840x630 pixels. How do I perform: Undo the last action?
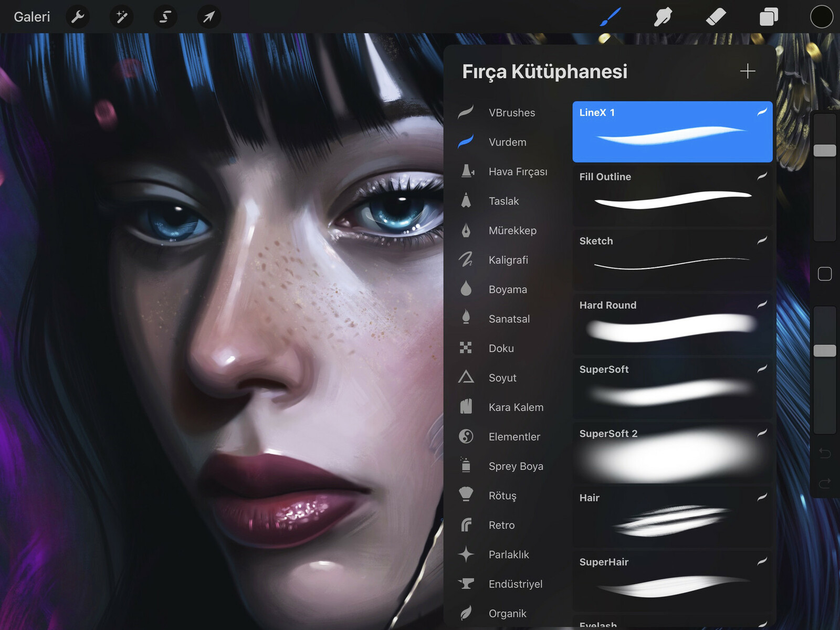click(x=825, y=453)
